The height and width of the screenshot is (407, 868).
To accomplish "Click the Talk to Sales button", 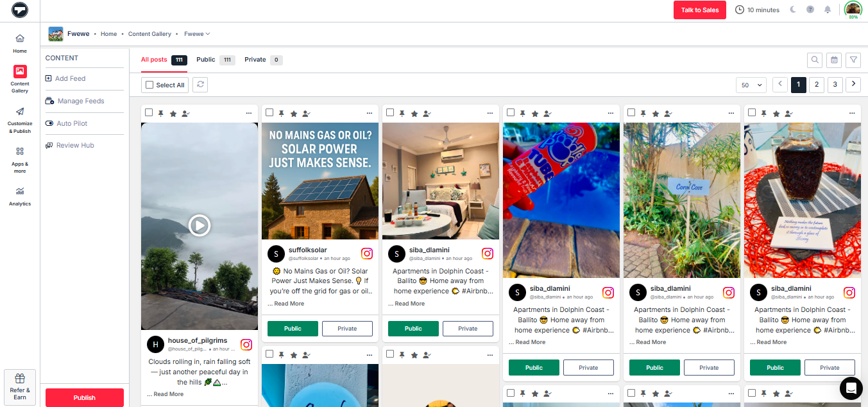I will coord(699,10).
